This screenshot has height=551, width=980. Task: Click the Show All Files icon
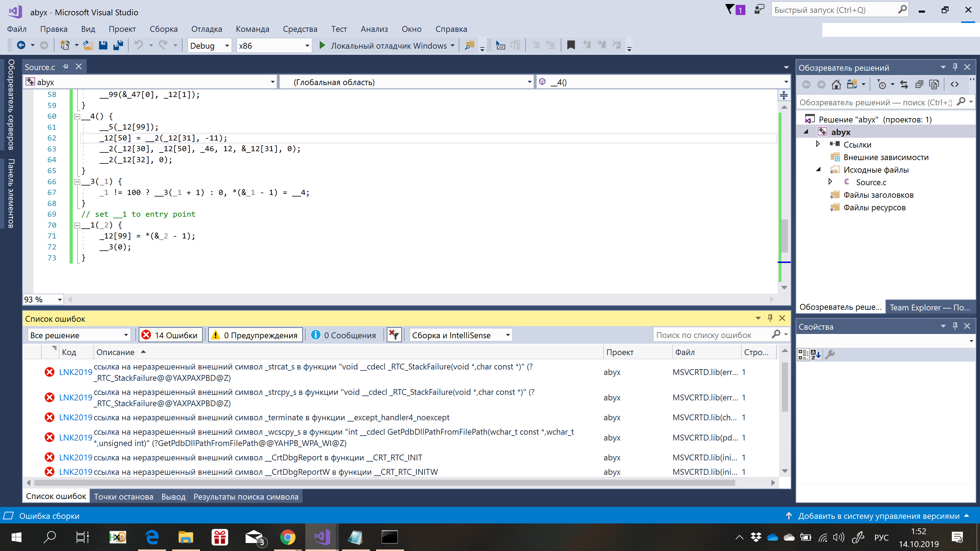click(934, 84)
